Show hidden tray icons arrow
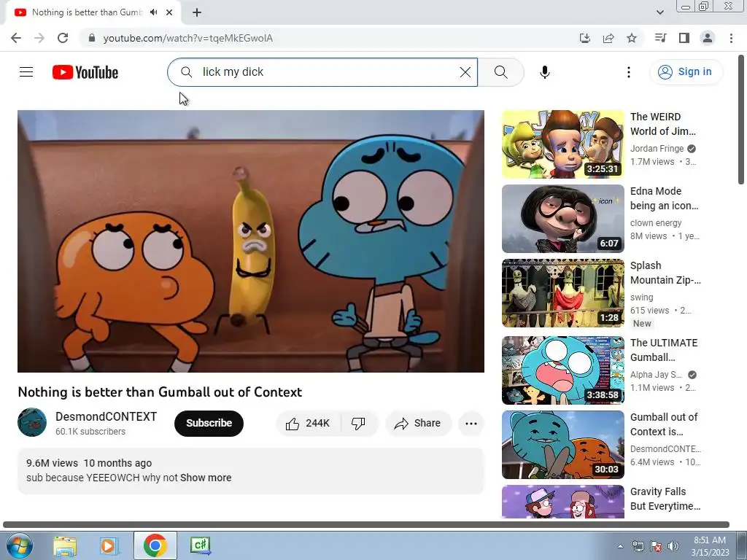The image size is (747, 560). [x=620, y=547]
